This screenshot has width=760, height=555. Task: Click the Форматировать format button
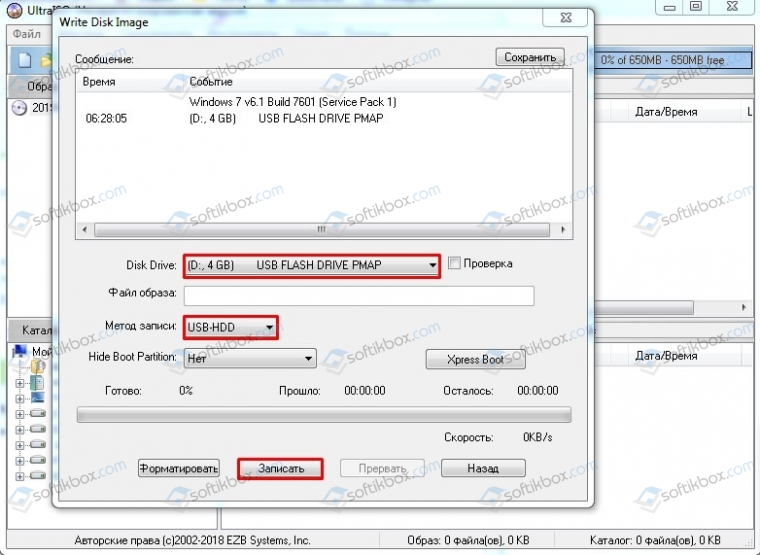coord(179,468)
